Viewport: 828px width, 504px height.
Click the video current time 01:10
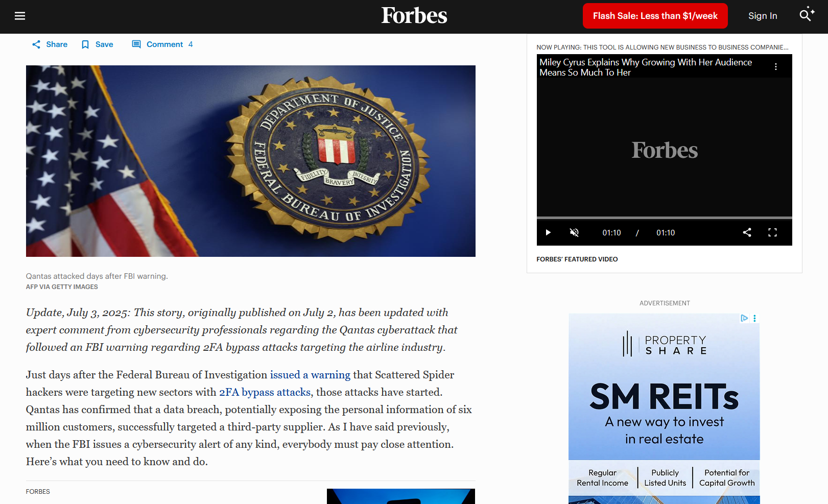pos(611,233)
